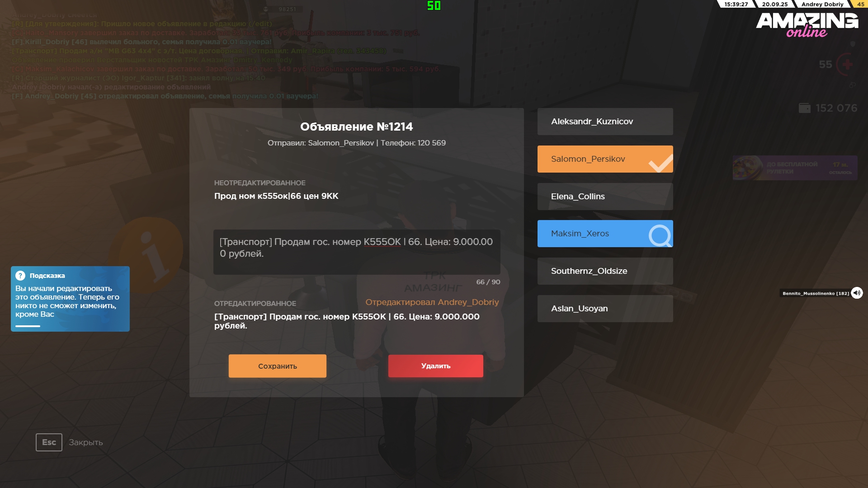868x488 pixels.
Task: Select Elena_Collins announcement entry
Action: tap(605, 197)
